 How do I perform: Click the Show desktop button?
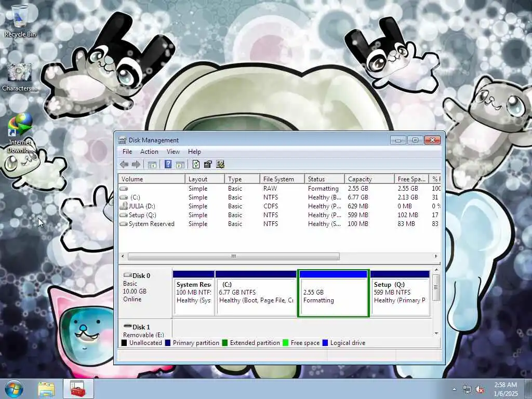click(528, 389)
